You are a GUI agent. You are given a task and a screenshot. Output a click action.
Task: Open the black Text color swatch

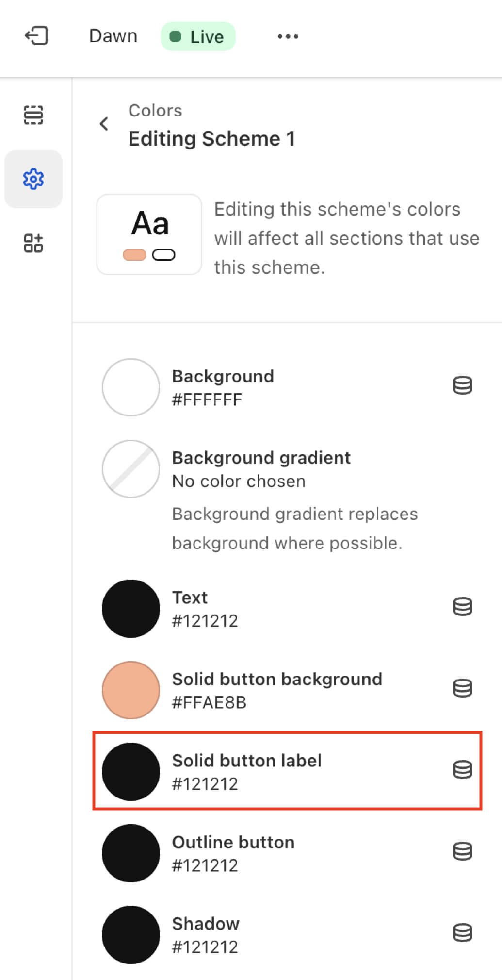131,609
